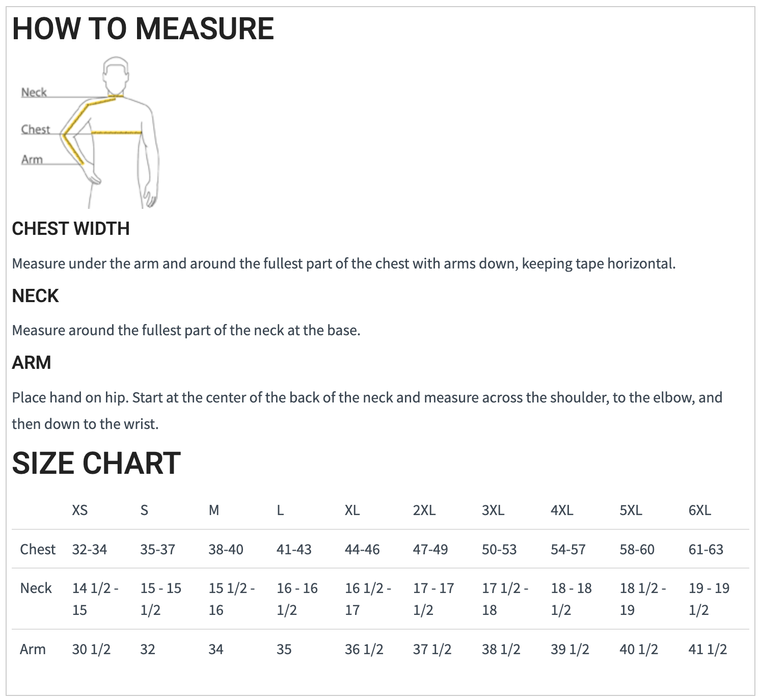This screenshot has width=760, height=700.
Task: Click the HOW TO MEASURE heading
Action: (143, 29)
